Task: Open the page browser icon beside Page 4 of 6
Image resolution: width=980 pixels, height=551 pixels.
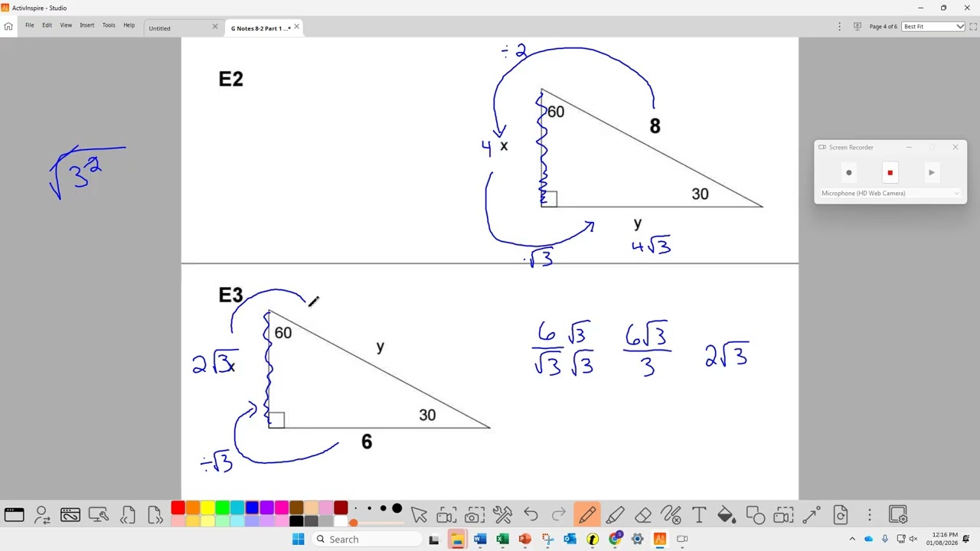Action: click(x=857, y=27)
